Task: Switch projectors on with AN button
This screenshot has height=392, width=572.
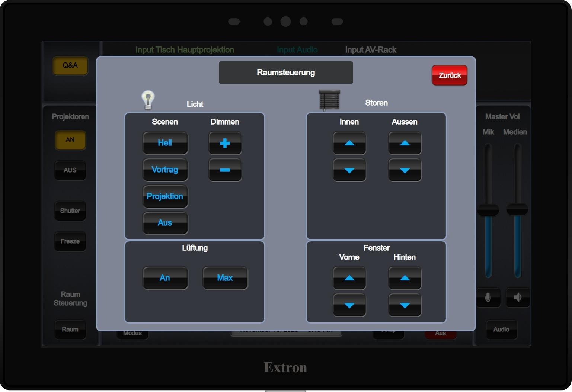Action: tap(70, 140)
